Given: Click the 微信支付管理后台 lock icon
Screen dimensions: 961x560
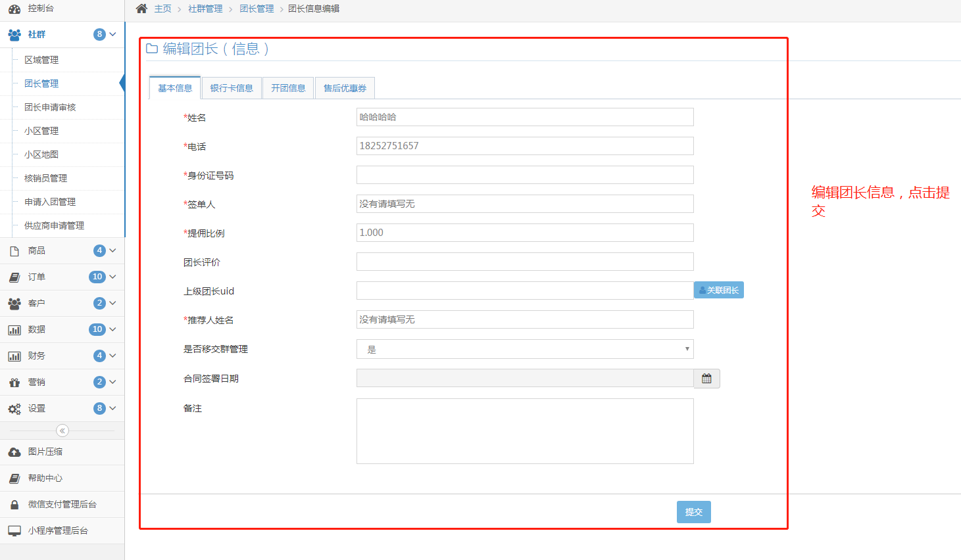Looking at the screenshot, I should pos(14,505).
